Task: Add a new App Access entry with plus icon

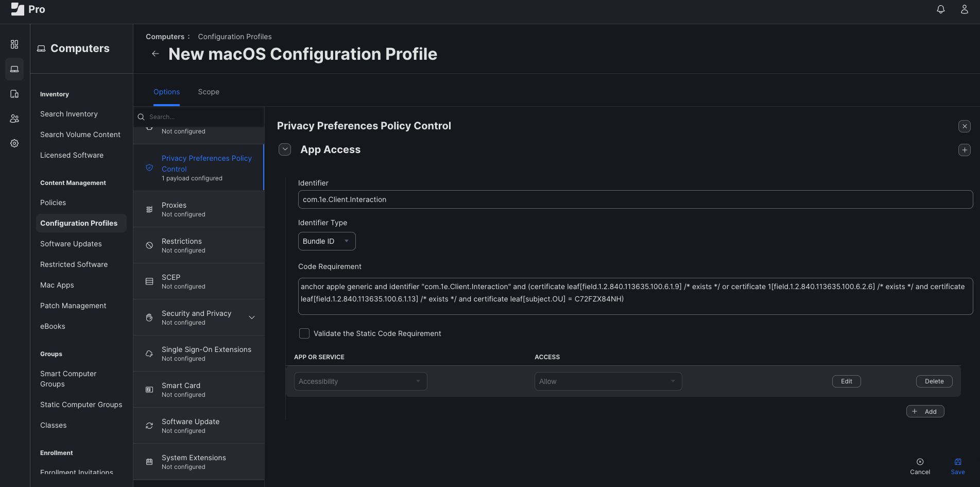Action: (x=964, y=150)
